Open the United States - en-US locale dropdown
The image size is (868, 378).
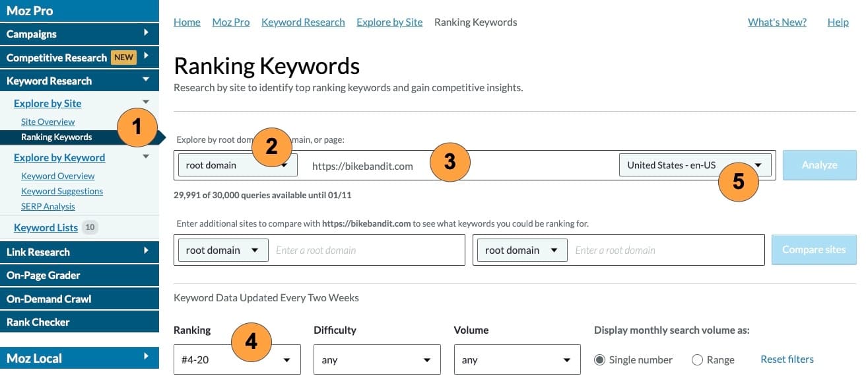694,165
